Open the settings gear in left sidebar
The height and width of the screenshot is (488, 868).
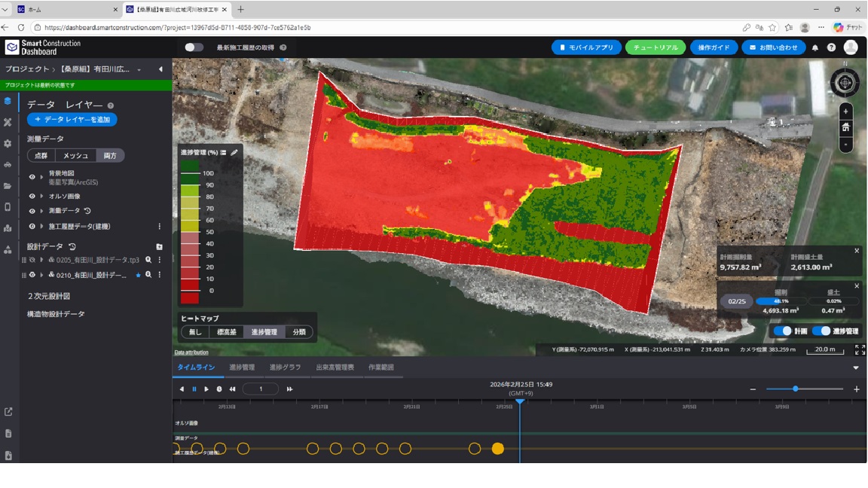8,143
